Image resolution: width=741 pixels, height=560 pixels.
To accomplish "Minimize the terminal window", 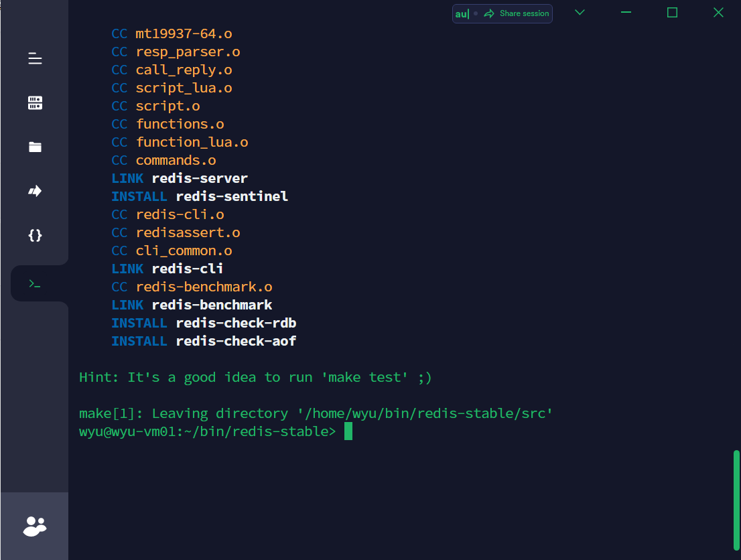I will point(626,12).
